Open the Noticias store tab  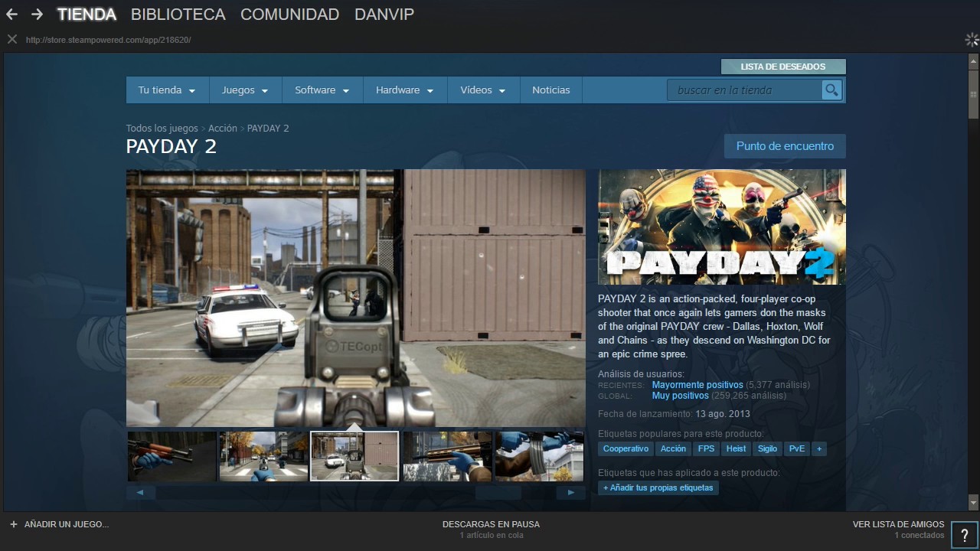point(551,90)
